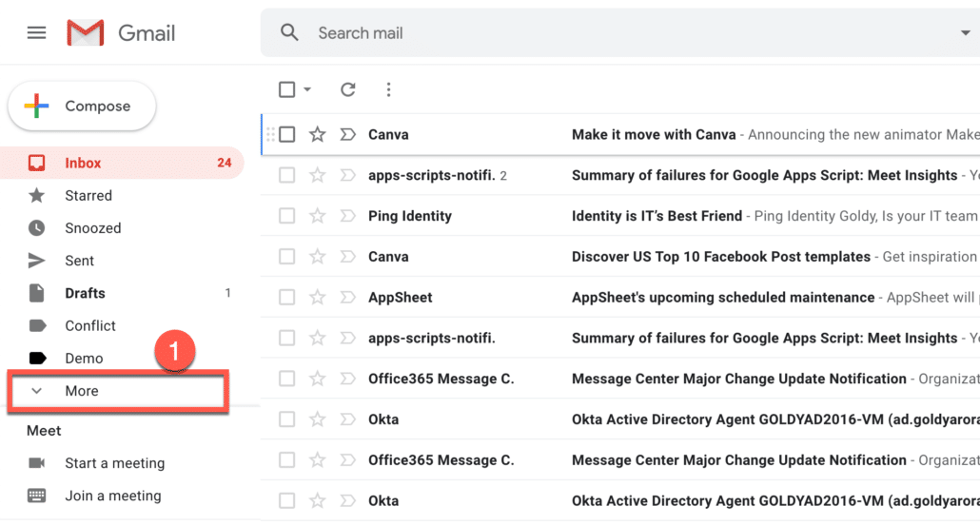Viewport: 980px width, 526px height.
Task: Click Start a meeting
Action: pos(115,463)
